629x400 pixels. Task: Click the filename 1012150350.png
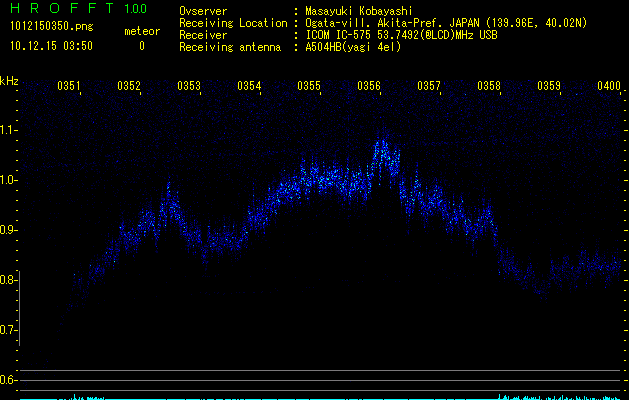[52, 26]
